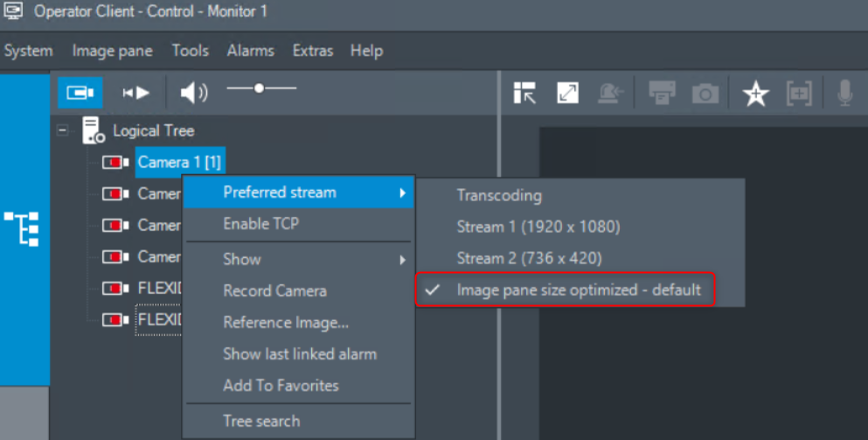Take snapshot with the camera icon
The image size is (868, 440).
pos(705,93)
